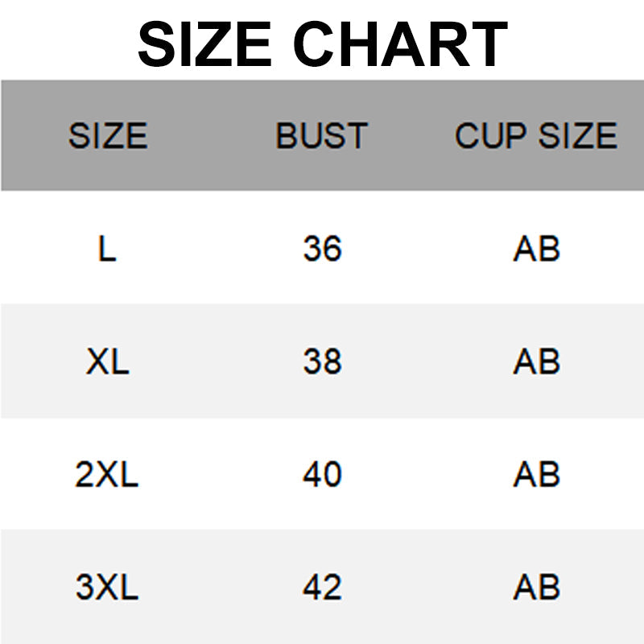This screenshot has height=644, width=644.
Task: Click the word SIZE in the chart title
Action: click(x=204, y=44)
